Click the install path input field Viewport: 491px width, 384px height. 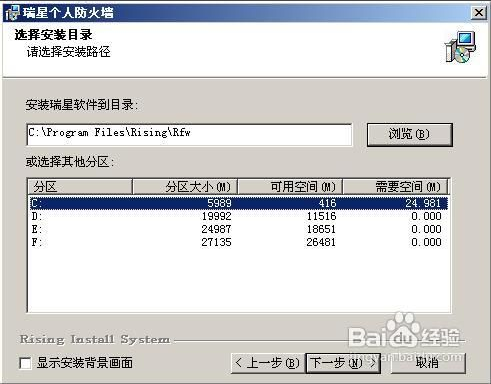[189, 135]
